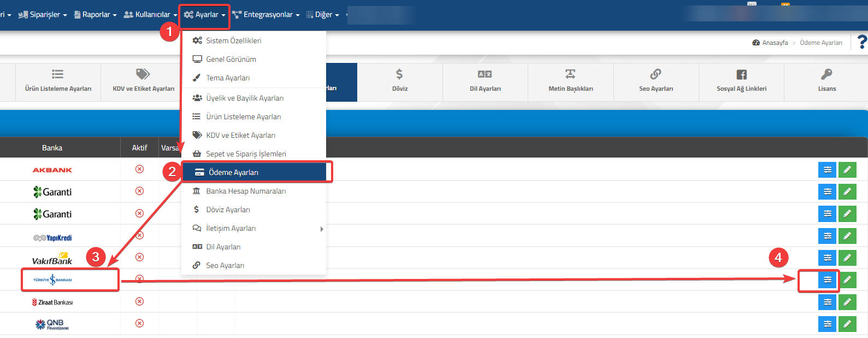Toggle the Aktif status for Ziraat Bankası
The width and height of the screenshot is (868, 338).
coord(139,301)
